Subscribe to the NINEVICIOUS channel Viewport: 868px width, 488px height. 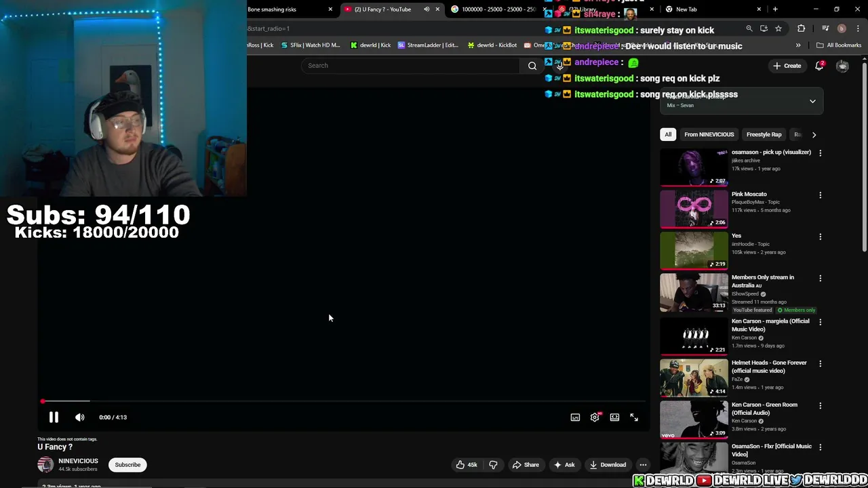tap(127, 465)
